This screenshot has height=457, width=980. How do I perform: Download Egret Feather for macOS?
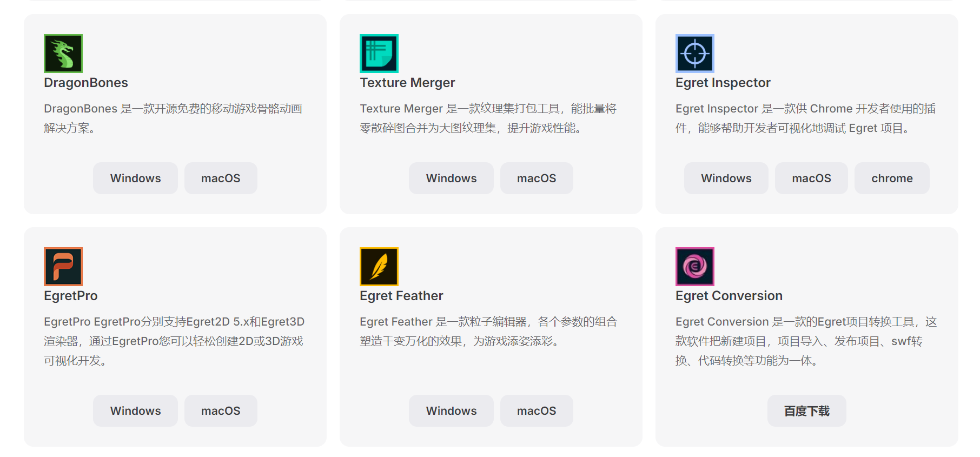pos(537,411)
